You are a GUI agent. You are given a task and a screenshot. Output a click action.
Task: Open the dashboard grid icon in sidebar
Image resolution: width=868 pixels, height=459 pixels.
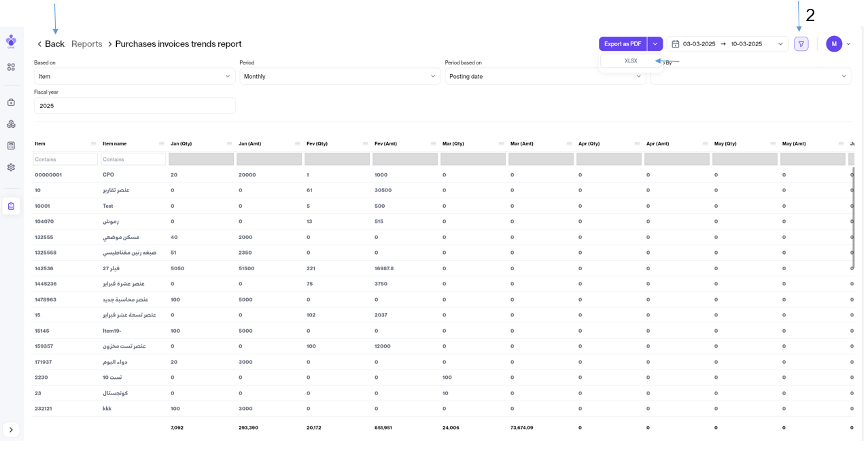(11, 67)
